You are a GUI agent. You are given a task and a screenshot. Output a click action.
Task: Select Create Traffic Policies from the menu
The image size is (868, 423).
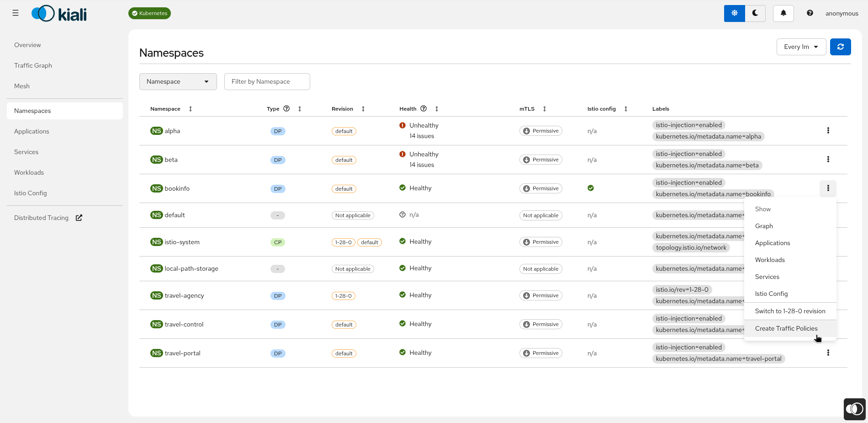point(786,328)
